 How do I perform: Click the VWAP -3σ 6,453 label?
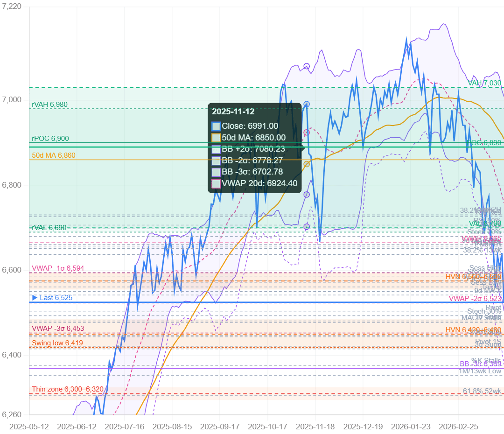pos(58,329)
